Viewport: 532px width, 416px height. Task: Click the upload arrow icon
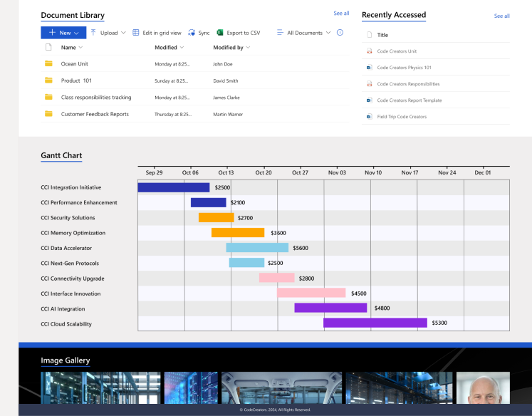[93, 33]
